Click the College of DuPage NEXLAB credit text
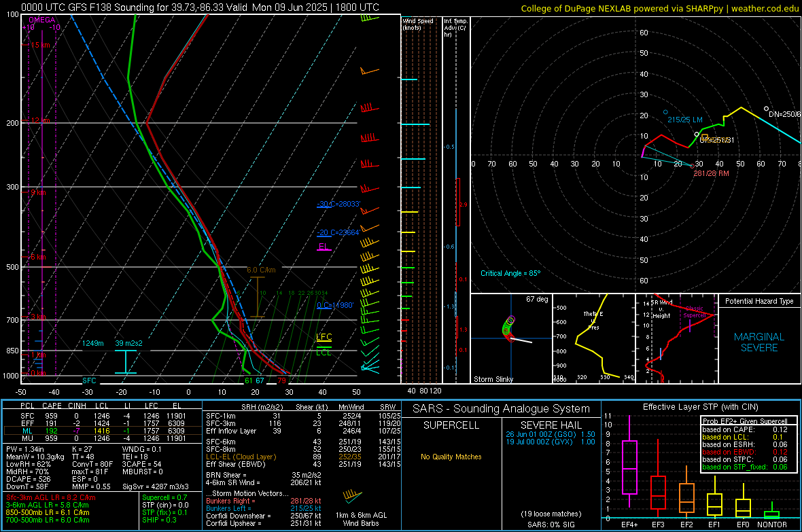Screen dimensions: 802x532 point(659,8)
